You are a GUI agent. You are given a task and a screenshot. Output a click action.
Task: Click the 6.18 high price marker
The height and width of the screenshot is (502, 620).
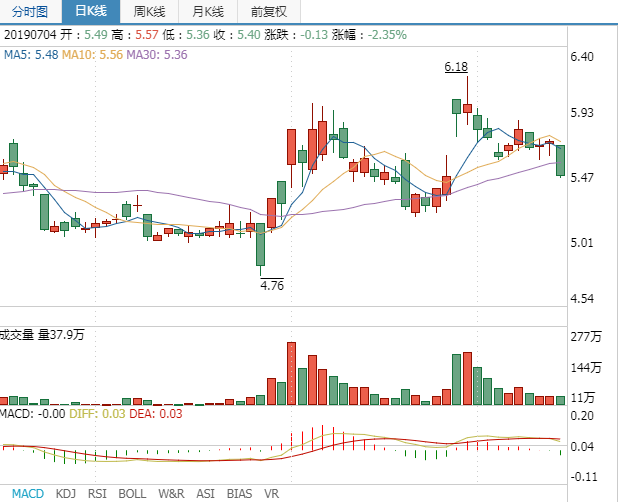coord(456,67)
